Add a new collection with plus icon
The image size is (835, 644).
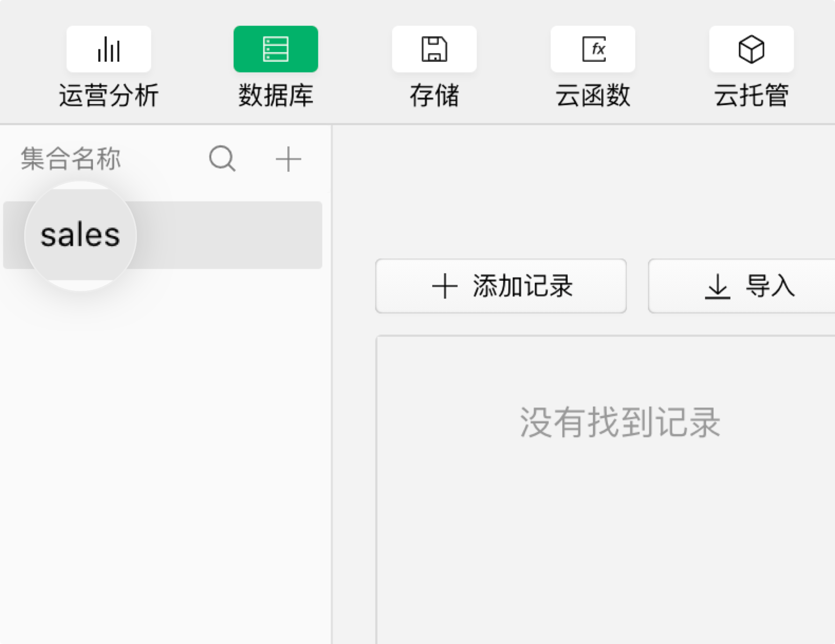click(x=288, y=159)
